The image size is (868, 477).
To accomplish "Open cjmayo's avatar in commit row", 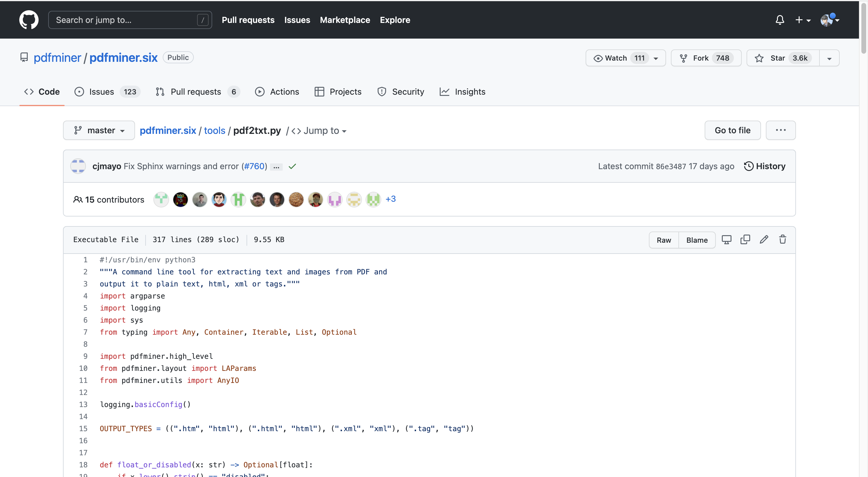I will pos(78,166).
